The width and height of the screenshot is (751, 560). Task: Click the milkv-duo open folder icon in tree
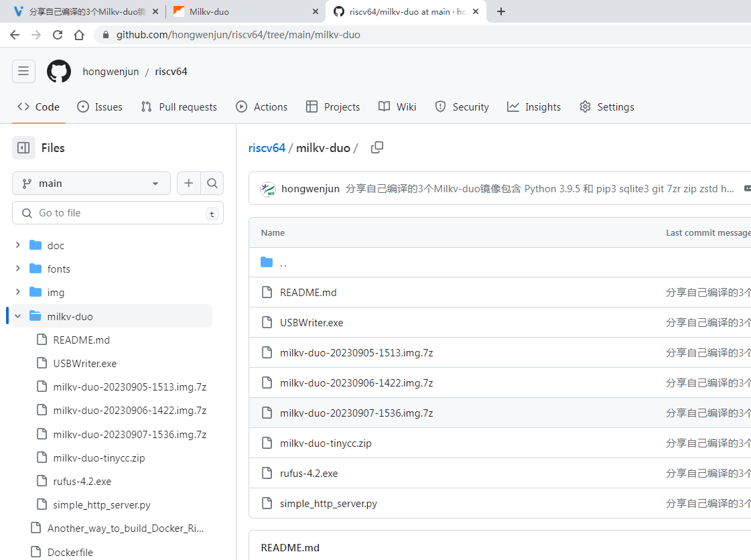[36, 316]
